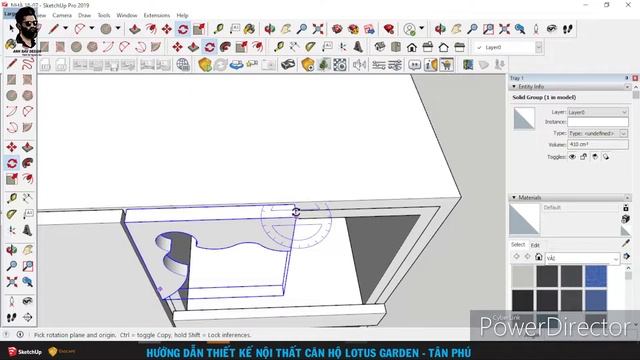
Task: Open the Layer0 dropdown in the top toolbar
Action: click(x=539, y=47)
